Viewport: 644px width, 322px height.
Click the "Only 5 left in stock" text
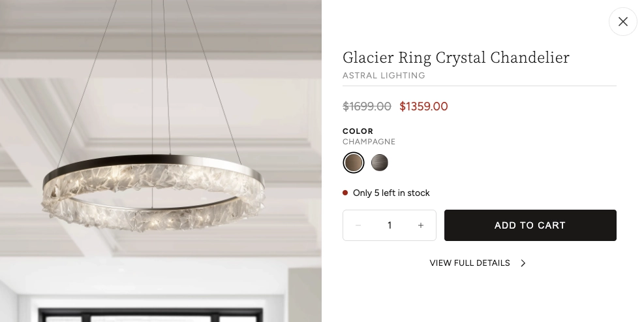point(391,193)
